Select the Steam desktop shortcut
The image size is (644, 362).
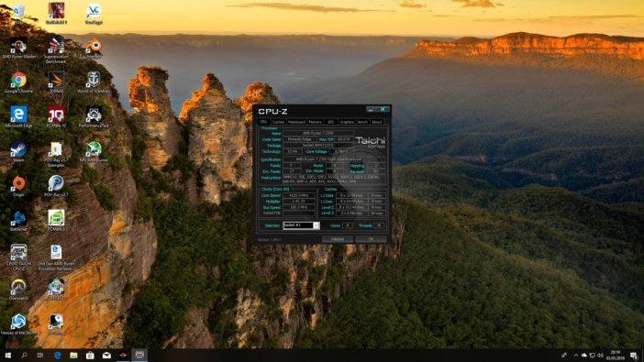coord(18,151)
